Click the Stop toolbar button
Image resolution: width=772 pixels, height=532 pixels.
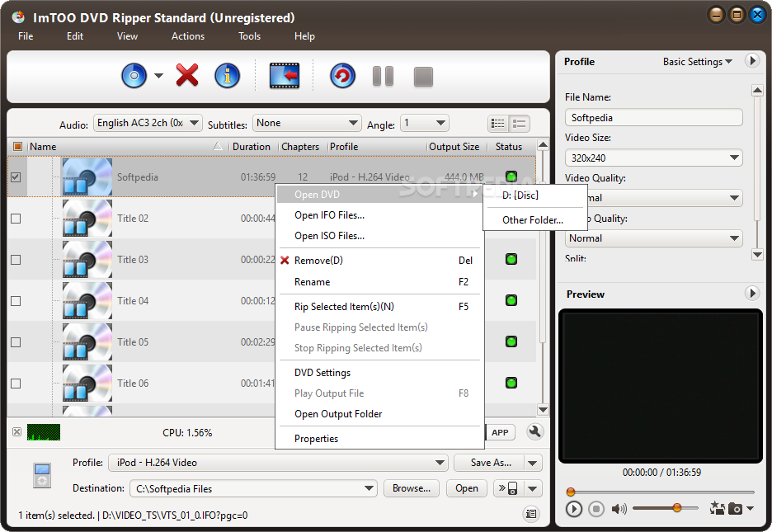coord(423,77)
